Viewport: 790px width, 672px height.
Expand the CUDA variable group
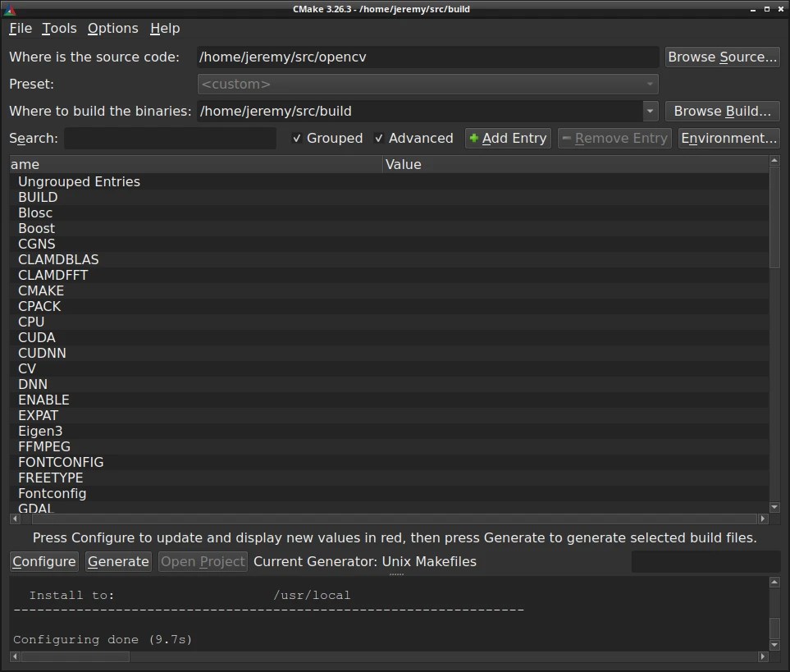36,337
